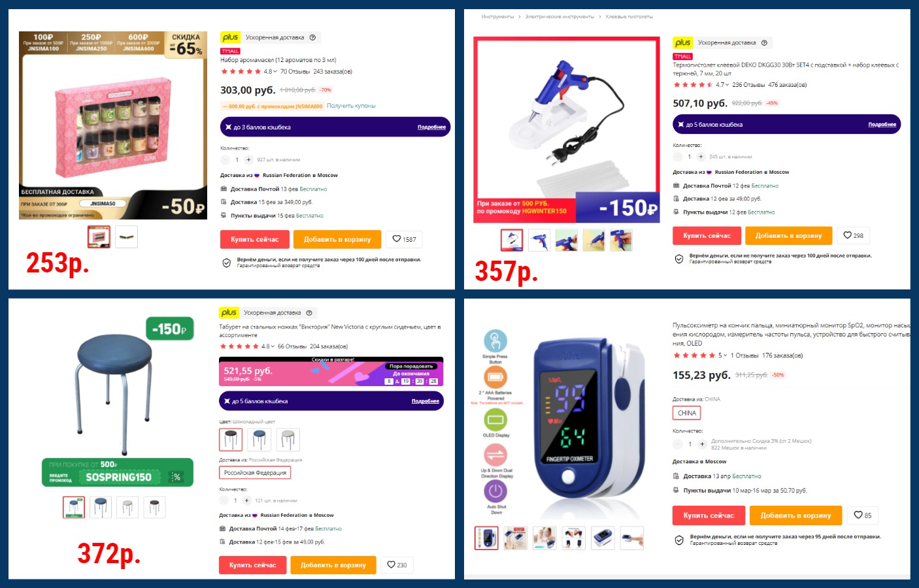Select Российская Федерация shipping origin option
The width and height of the screenshot is (919, 588).
255,472
